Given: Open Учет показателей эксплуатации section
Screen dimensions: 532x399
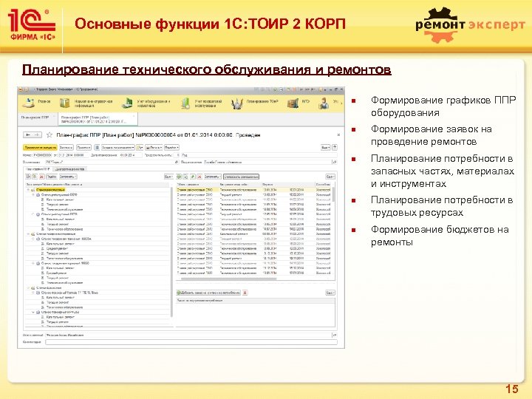Looking at the screenshot, I should click(x=202, y=103).
